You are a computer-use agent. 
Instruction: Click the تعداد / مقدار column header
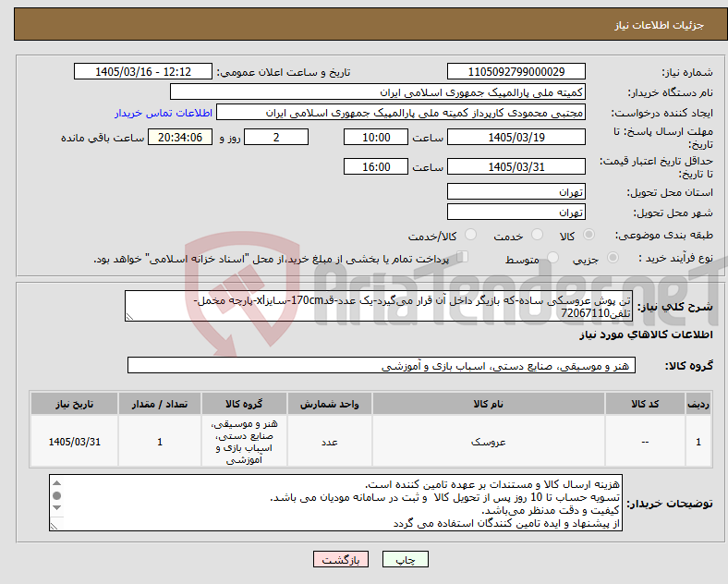(160, 405)
